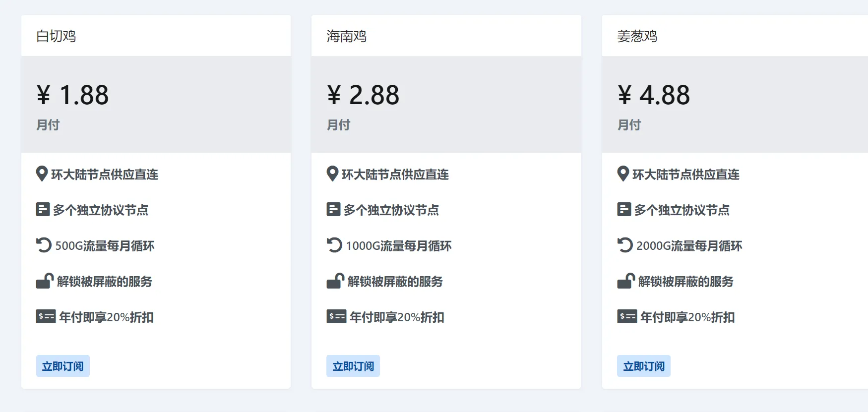Click the location pin icon in 白切鸡 plan
This screenshot has width=868, height=412.
(x=42, y=174)
